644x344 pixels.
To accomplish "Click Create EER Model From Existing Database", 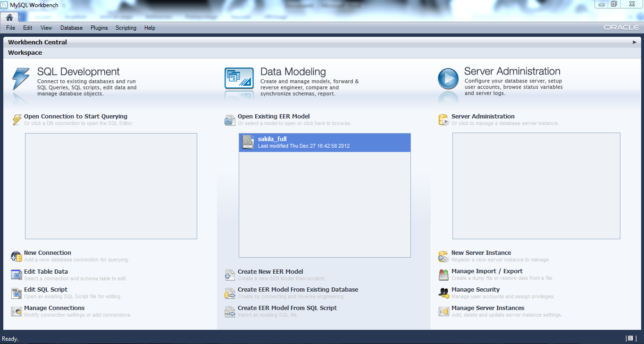I will click(298, 289).
